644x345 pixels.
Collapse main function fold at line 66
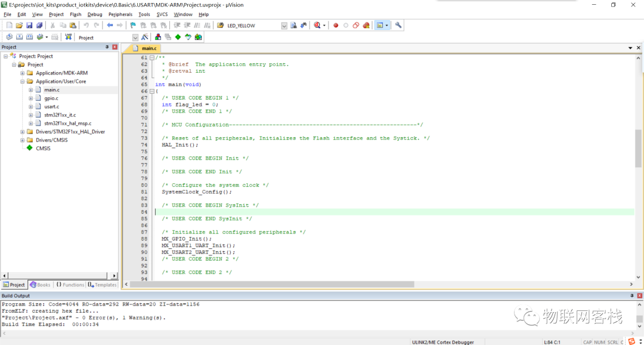click(152, 91)
